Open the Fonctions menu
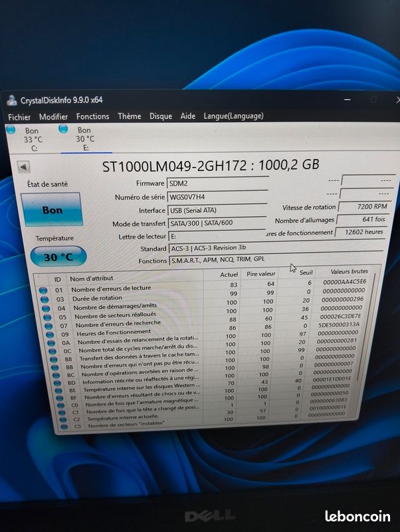The width and height of the screenshot is (400, 532). 92,117
